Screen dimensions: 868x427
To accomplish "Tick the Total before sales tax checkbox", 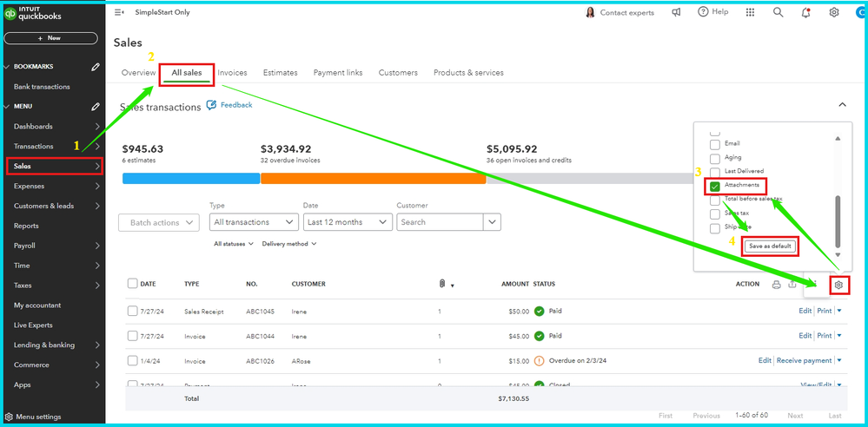I will coord(715,200).
